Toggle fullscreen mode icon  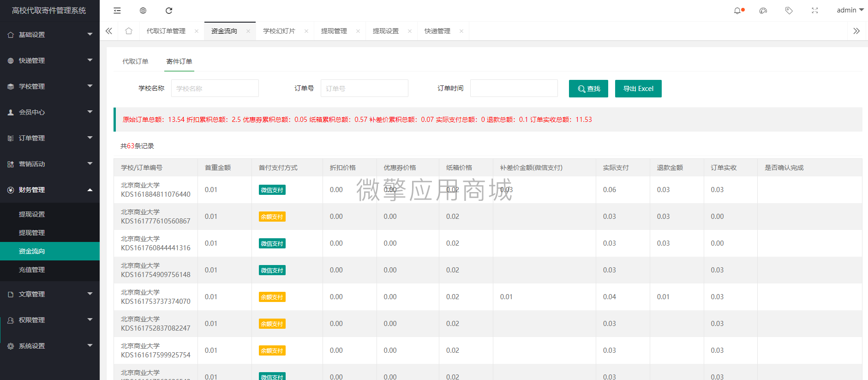tap(815, 11)
